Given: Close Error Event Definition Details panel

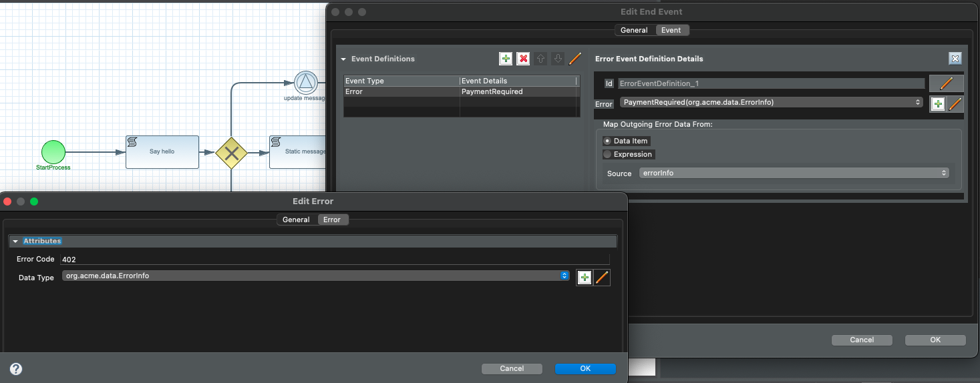Looking at the screenshot, I should click(x=955, y=59).
